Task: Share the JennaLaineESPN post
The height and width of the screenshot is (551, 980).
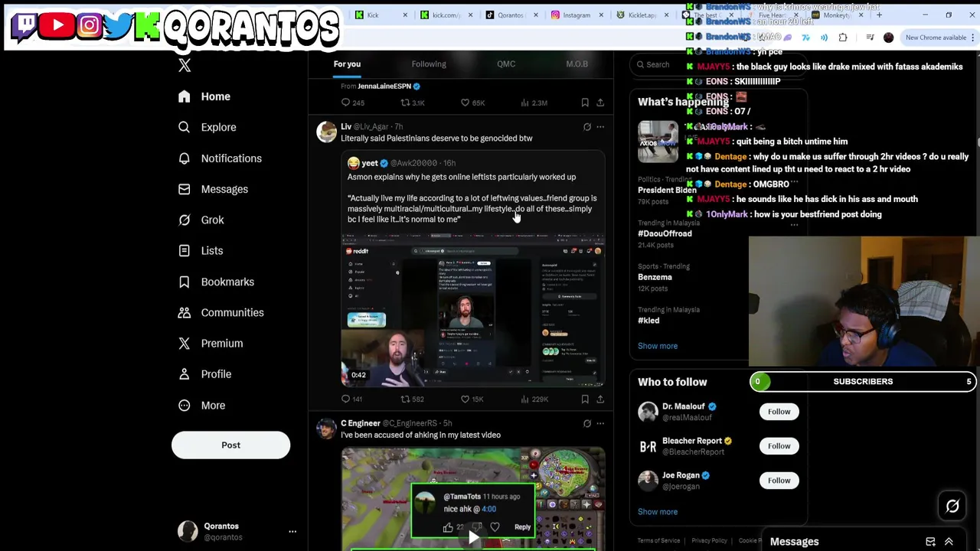Action: [x=600, y=103]
